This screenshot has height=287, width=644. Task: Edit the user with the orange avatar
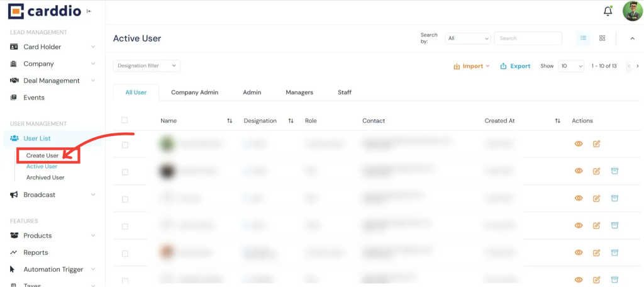pyautogui.click(x=596, y=252)
